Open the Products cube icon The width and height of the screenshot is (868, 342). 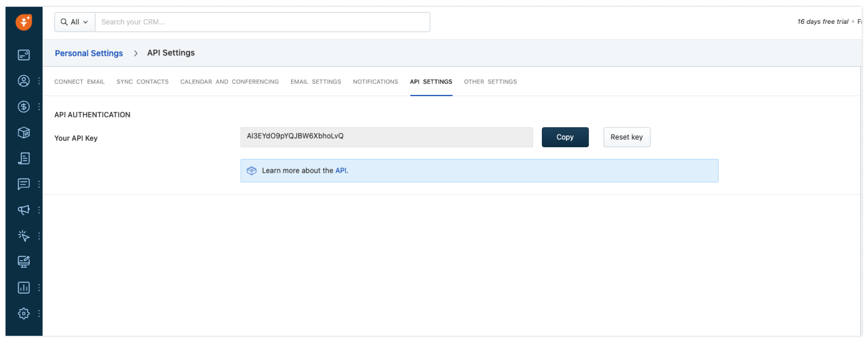click(x=24, y=133)
